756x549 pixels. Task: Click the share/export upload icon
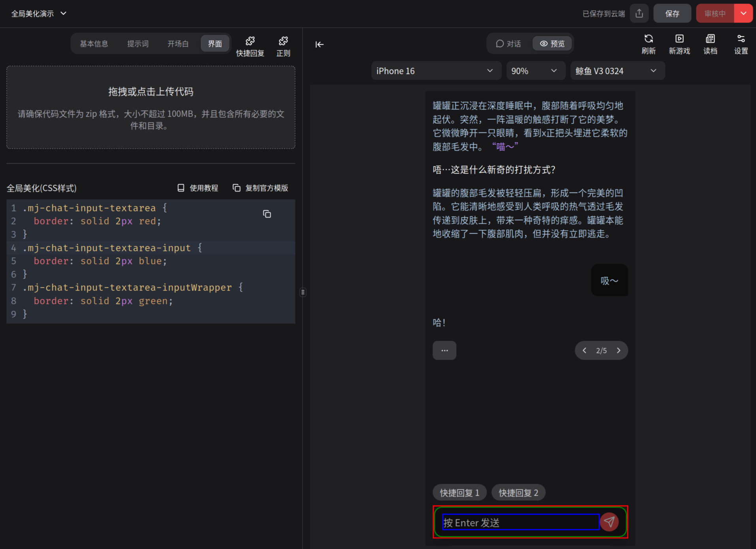coord(639,13)
